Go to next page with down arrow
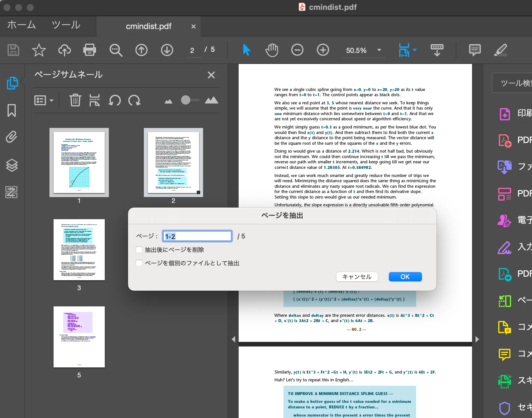The width and height of the screenshot is (532, 418). point(167,50)
